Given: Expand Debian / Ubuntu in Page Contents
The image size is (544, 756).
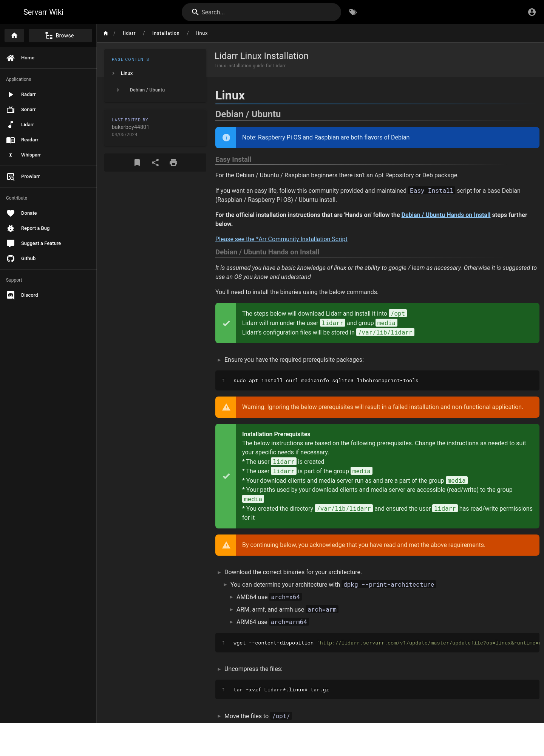Looking at the screenshot, I should click(147, 90).
